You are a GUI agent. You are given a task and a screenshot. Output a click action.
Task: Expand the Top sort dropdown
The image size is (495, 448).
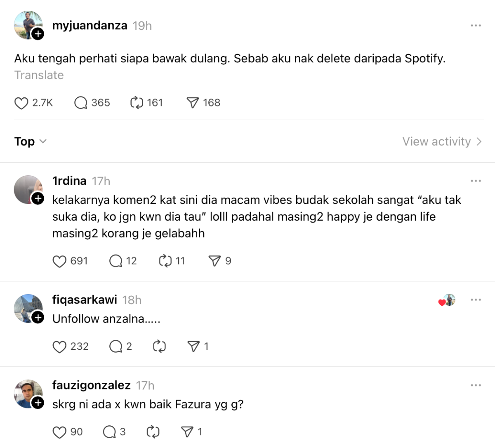coord(31,141)
